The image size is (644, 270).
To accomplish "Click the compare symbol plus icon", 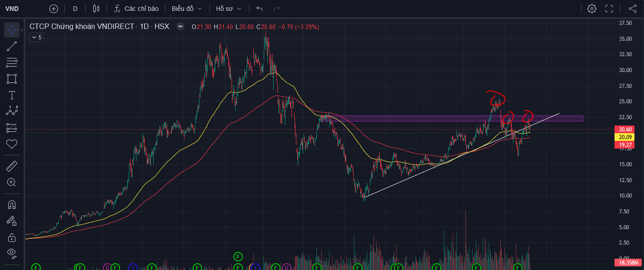I will 53,9.
